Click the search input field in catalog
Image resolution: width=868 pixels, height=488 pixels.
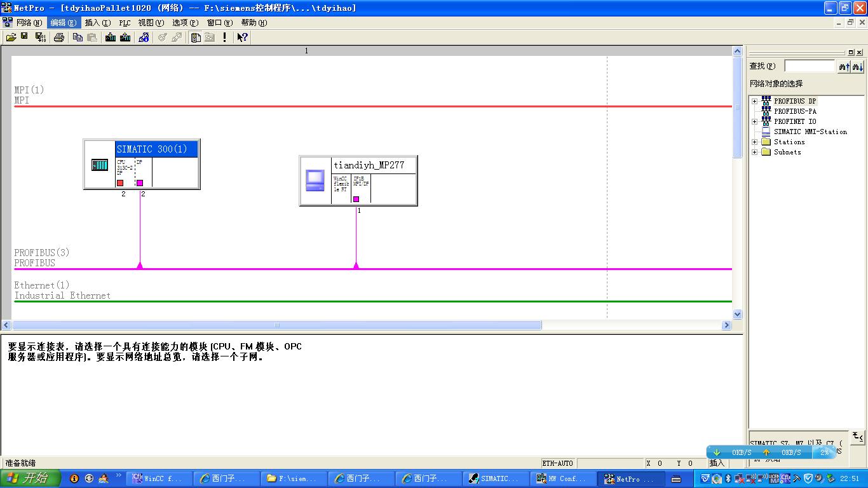[x=810, y=66]
